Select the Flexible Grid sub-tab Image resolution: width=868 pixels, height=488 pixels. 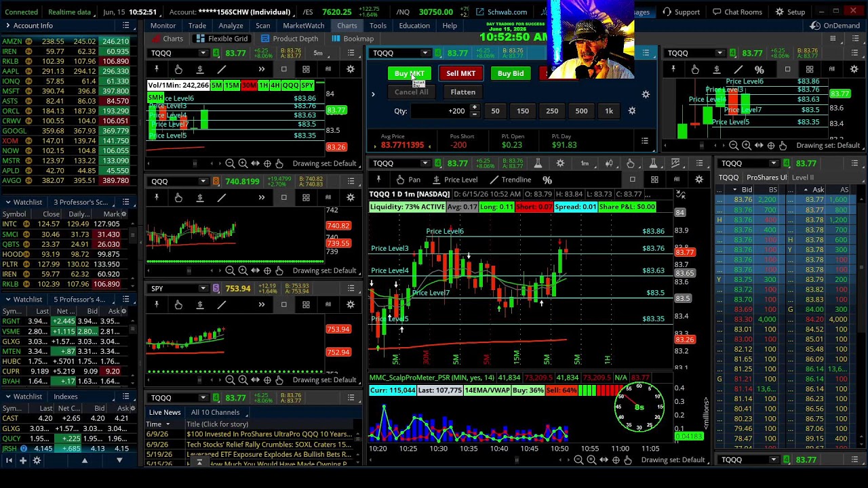(222, 39)
